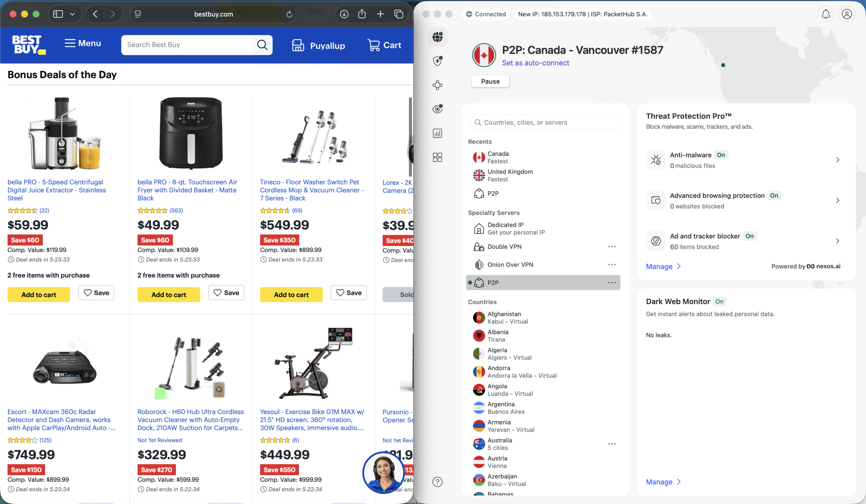Go back in Safari

pyautogui.click(x=95, y=14)
